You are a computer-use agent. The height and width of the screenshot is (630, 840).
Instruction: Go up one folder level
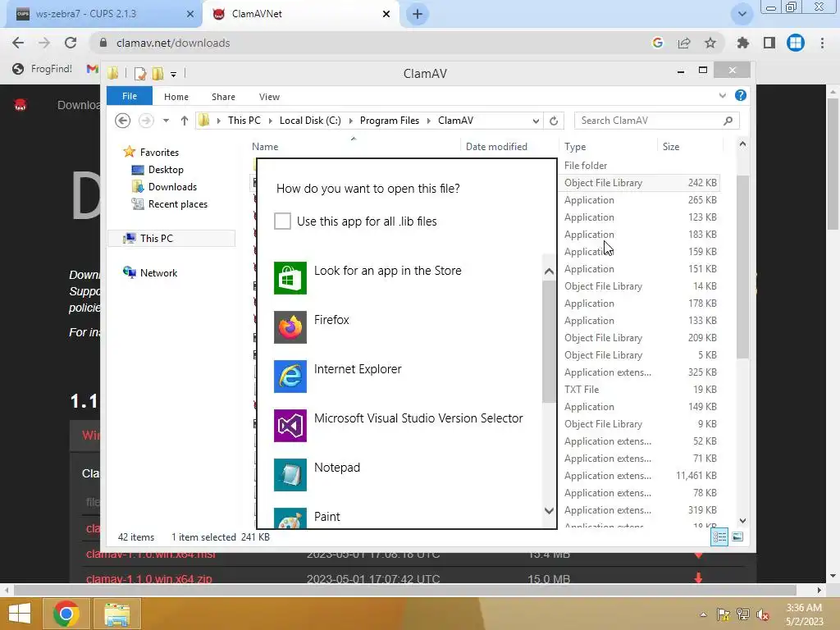coord(185,121)
